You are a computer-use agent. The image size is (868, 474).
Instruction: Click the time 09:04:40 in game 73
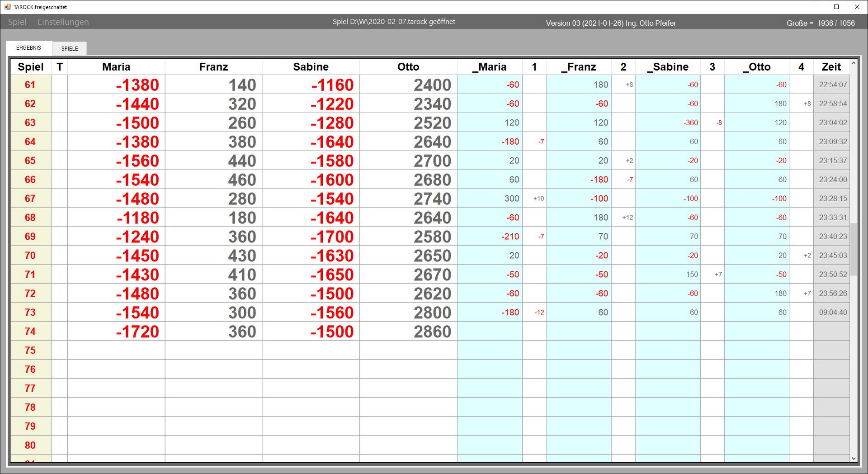[832, 313]
